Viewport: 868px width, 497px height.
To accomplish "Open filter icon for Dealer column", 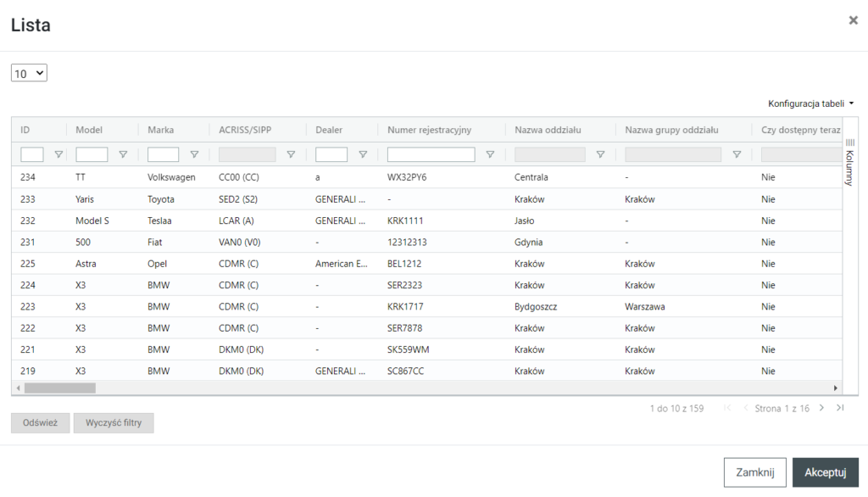I will (x=363, y=154).
